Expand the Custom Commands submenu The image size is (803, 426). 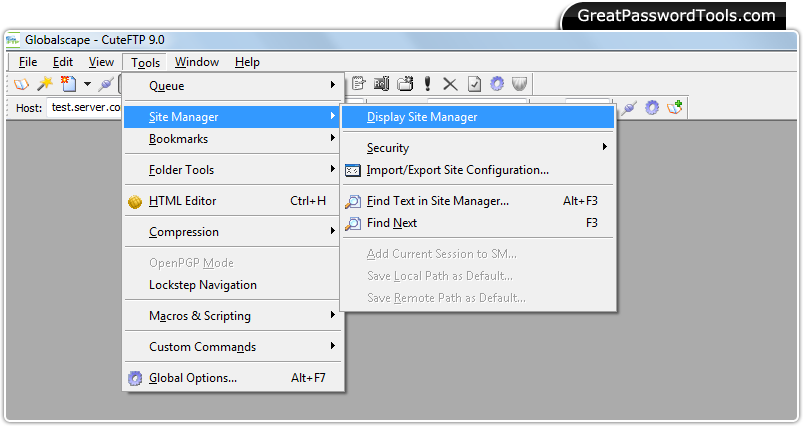click(233, 347)
